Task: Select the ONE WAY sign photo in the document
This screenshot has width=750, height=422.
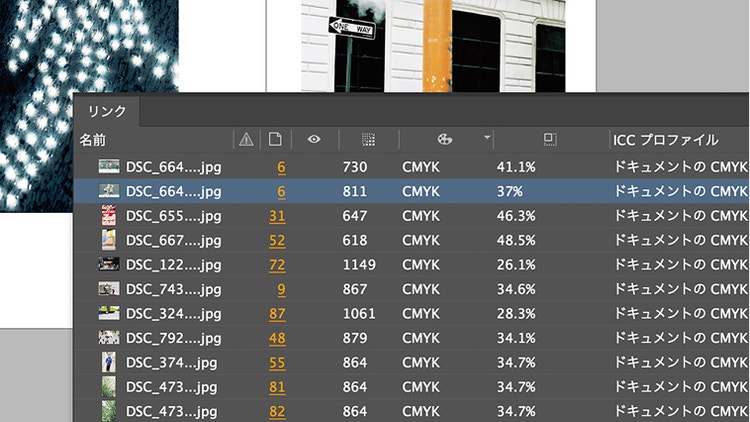Action: coord(433,46)
